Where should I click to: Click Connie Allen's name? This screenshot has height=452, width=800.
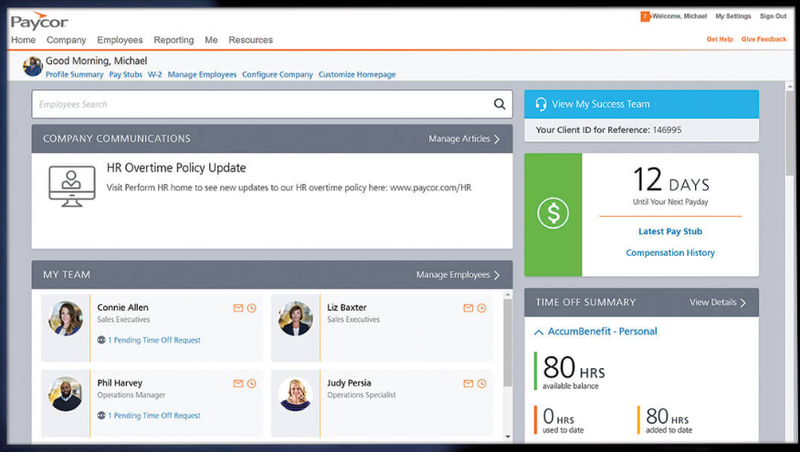[123, 308]
